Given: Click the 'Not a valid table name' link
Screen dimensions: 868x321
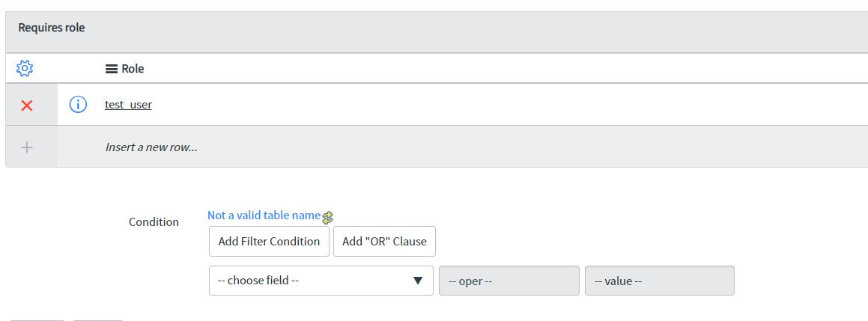Looking at the screenshot, I should [264, 215].
